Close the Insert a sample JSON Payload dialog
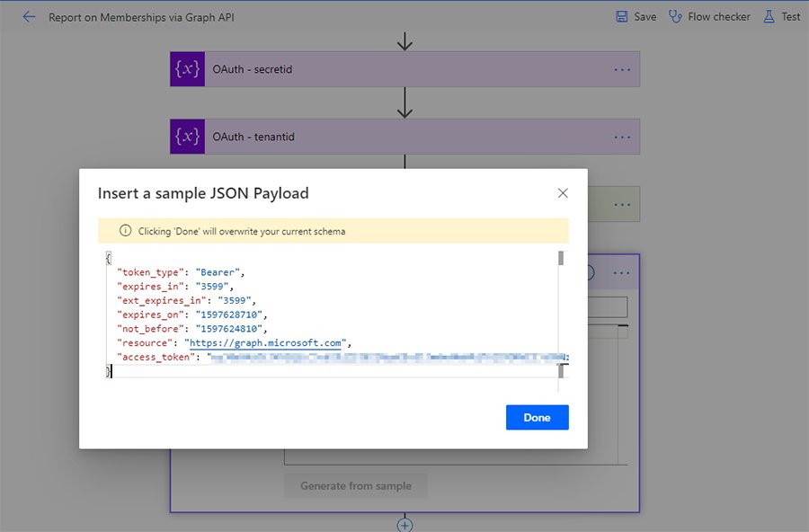This screenshot has height=532, width=809. pyautogui.click(x=563, y=193)
